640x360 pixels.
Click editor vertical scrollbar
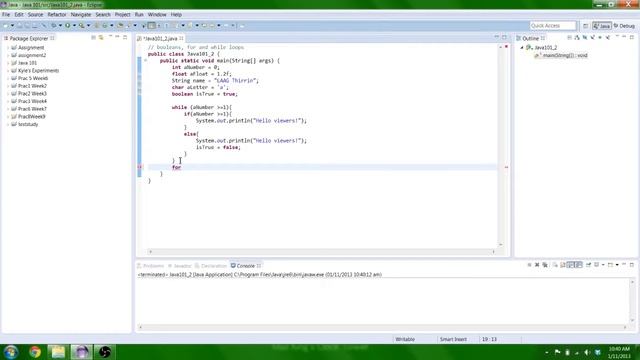501,145
